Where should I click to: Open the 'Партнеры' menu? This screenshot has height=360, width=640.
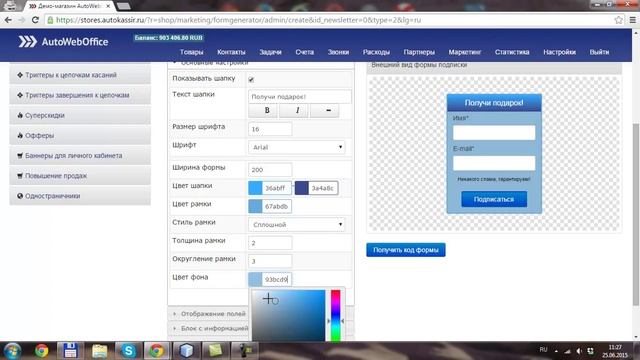pos(419,52)
